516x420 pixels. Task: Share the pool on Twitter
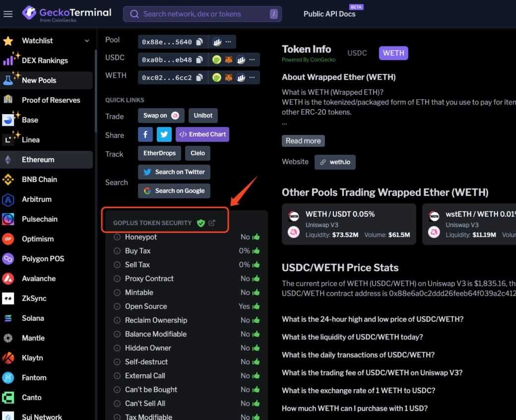point(164,134)
